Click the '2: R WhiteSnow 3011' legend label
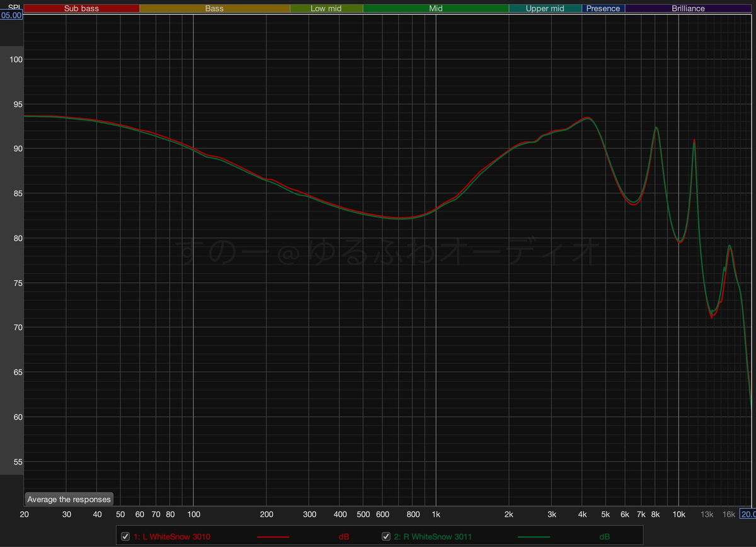Screen dimensions: 756x547 point(433,537)
